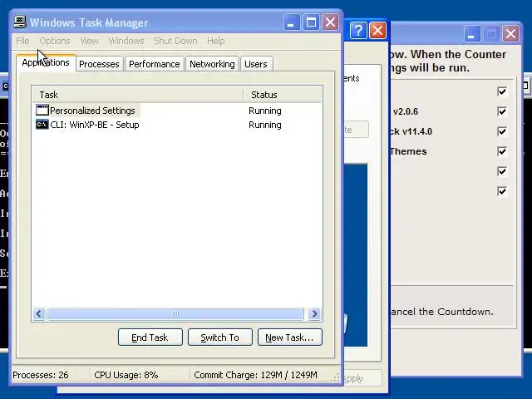Switch to the Users tab

click(x=256, y=64)
